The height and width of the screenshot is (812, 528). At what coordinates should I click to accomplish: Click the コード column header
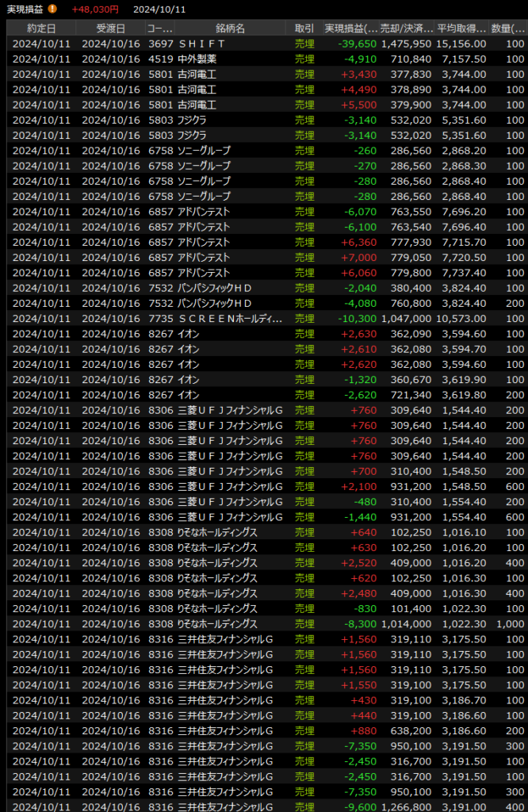click(x=159, y=28)
